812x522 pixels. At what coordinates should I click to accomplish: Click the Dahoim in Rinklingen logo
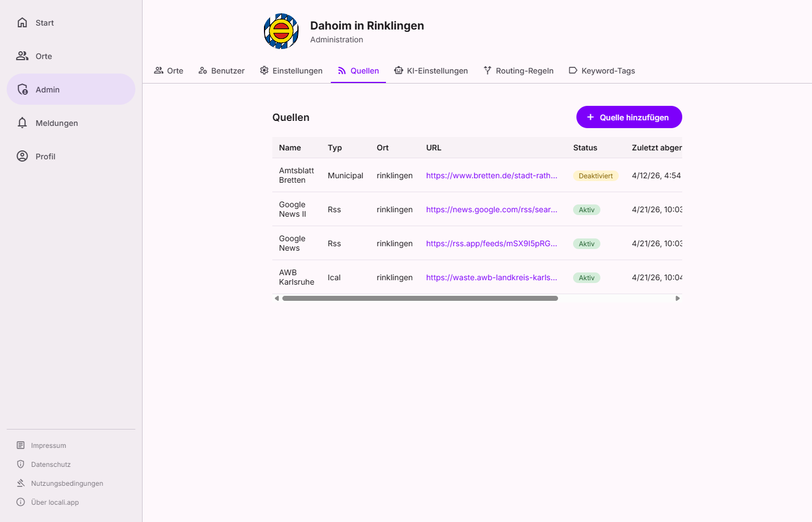coord(281,31)
